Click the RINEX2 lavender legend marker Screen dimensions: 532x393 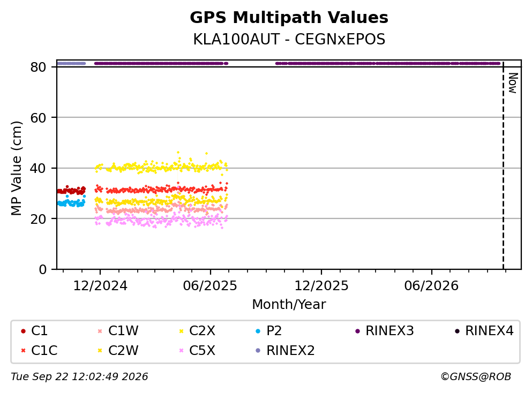[x=258, y=350]
